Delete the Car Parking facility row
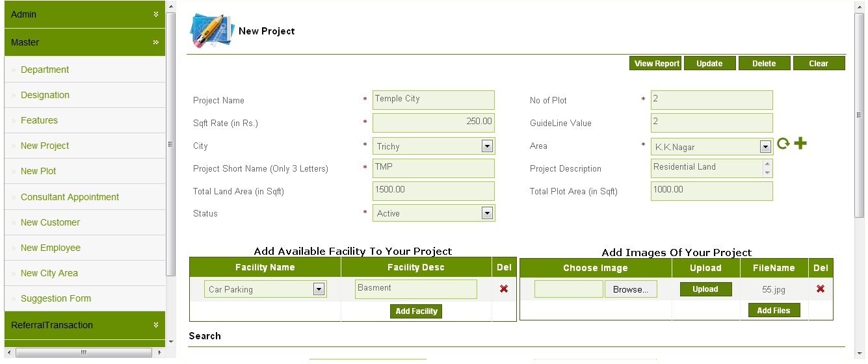The width and height of the screenshot is (868, 364). [504, 289]
